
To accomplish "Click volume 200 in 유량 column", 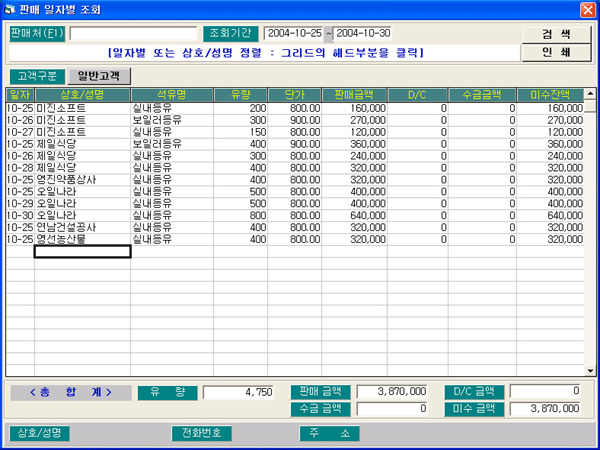I will [x=240, y=108].
